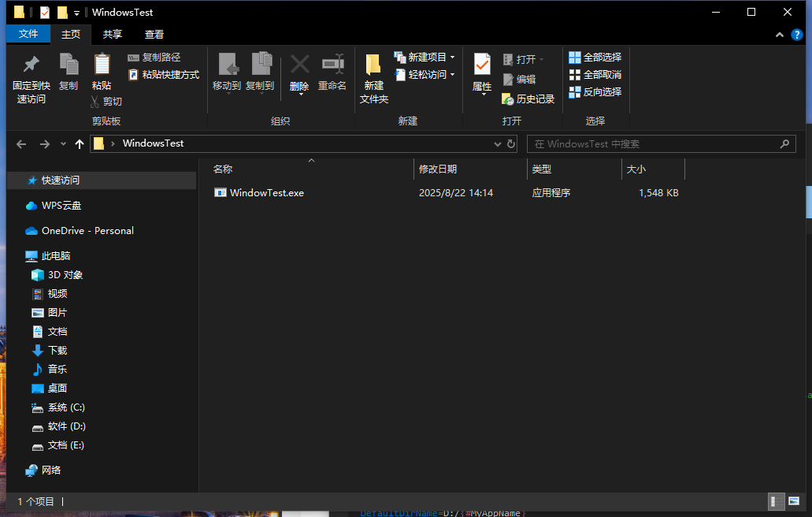Screen dimensions: 812x517
Task: Click History (历史记录) in the ribbon
Action: coord(528,99)
